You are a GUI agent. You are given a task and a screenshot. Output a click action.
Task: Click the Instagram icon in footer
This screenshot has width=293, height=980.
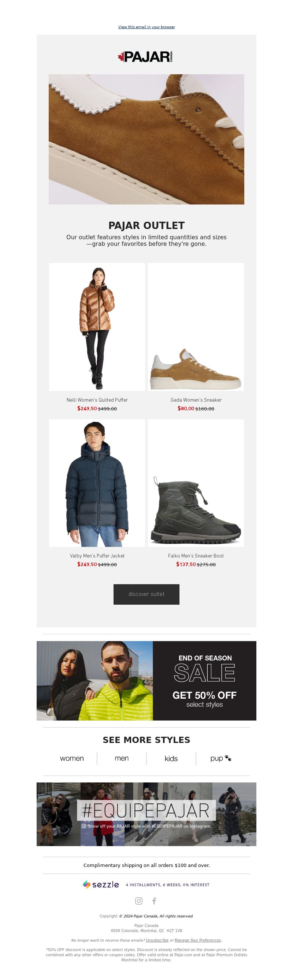(139, 901)
